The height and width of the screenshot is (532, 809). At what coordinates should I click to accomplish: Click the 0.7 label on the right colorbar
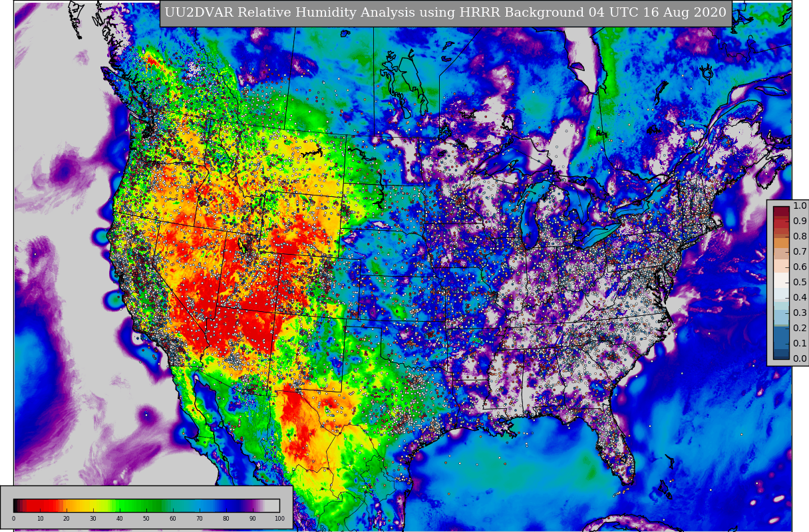(800, 251)
